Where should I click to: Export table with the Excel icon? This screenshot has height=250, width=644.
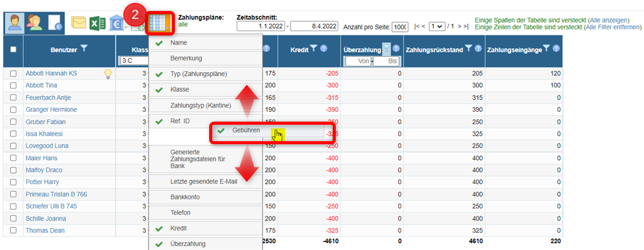[x=98, y=23]
